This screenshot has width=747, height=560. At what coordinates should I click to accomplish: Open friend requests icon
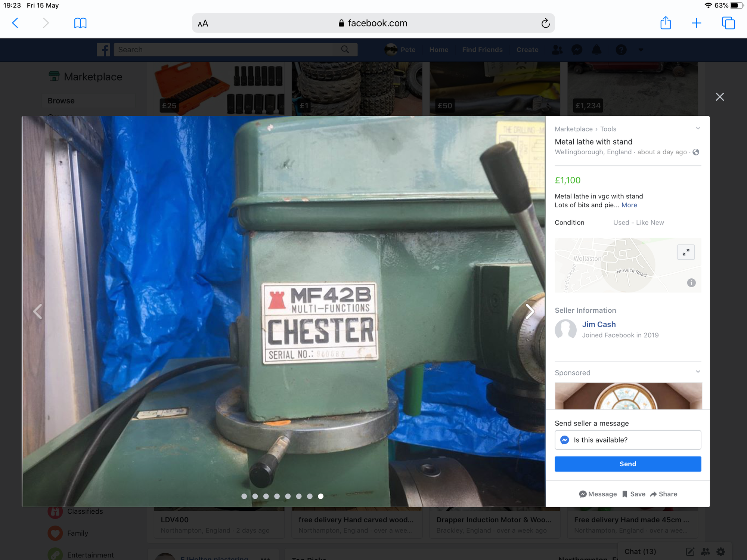pyautogui.click(x=557, y=50)
